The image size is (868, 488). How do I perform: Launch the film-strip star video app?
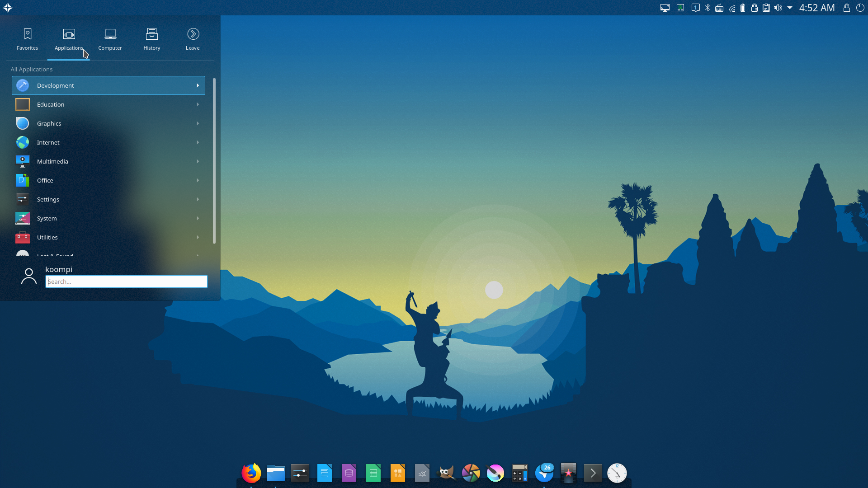[569, 473]
